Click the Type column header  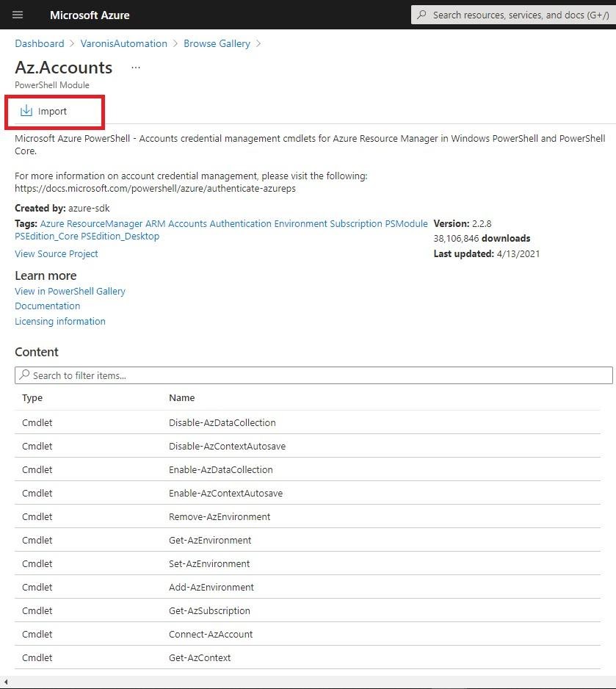click(32, 397)
